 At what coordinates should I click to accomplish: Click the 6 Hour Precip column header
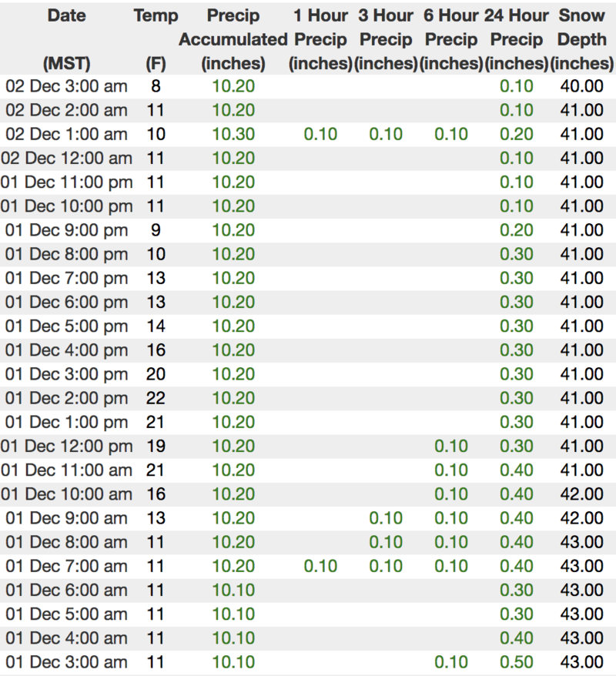[x=451, y=38]
